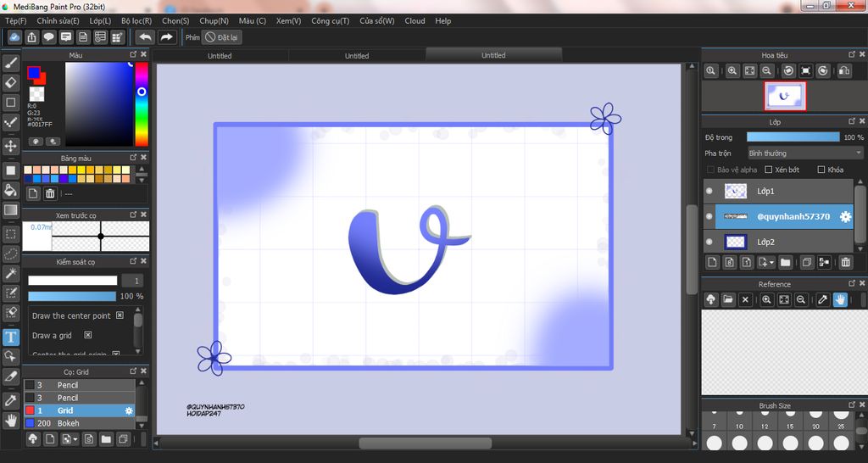
Task: Open the Help menu
Action: [x=442, y=20]
